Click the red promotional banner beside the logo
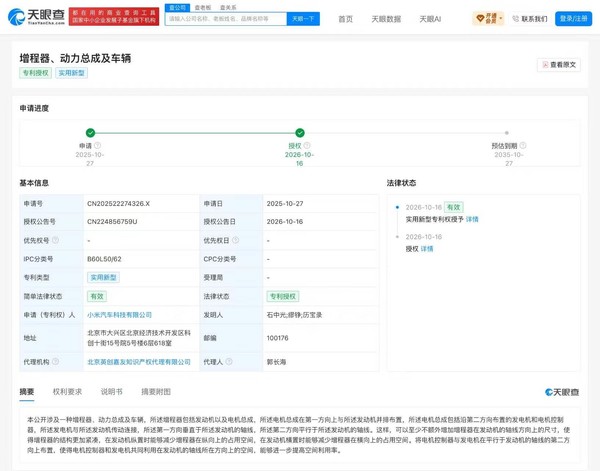600x471 pixels. pos(114,16)
